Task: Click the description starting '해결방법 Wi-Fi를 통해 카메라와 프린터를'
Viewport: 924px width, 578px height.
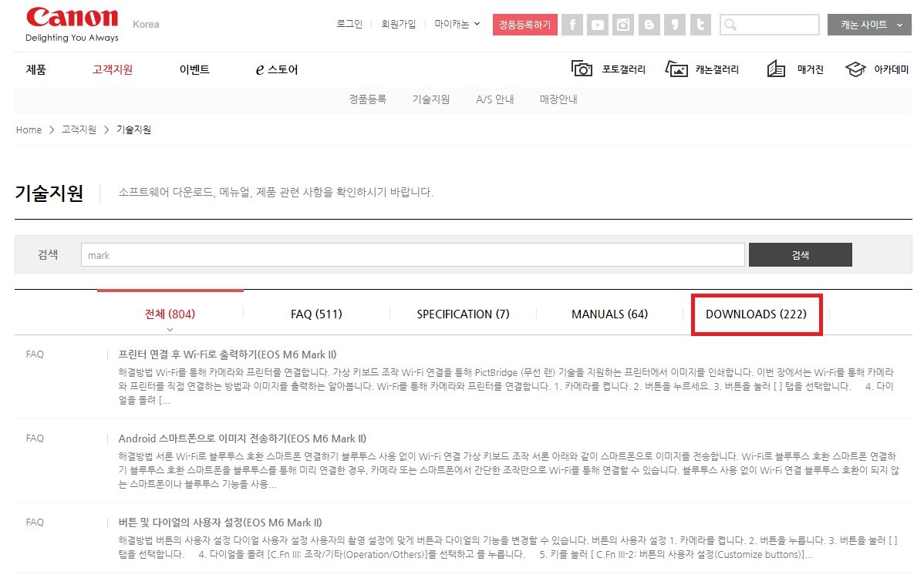Action: (506, 386)
